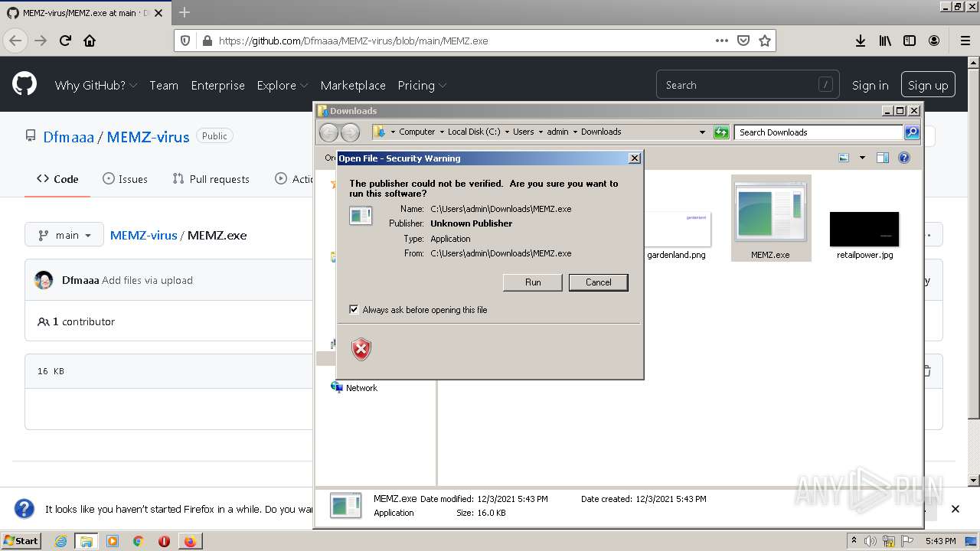Click Explorer back arrow in Downloads window

click(x=328, y=132)
